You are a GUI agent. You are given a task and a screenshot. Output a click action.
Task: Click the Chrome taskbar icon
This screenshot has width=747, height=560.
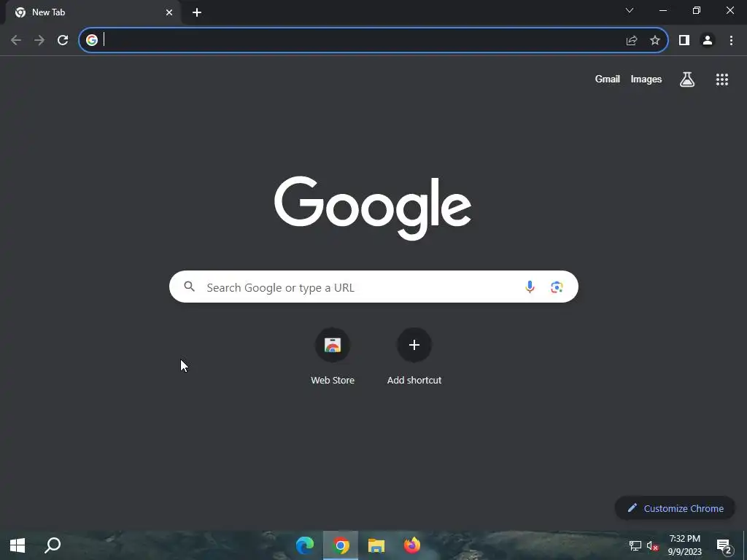click(x=341, y=545)
